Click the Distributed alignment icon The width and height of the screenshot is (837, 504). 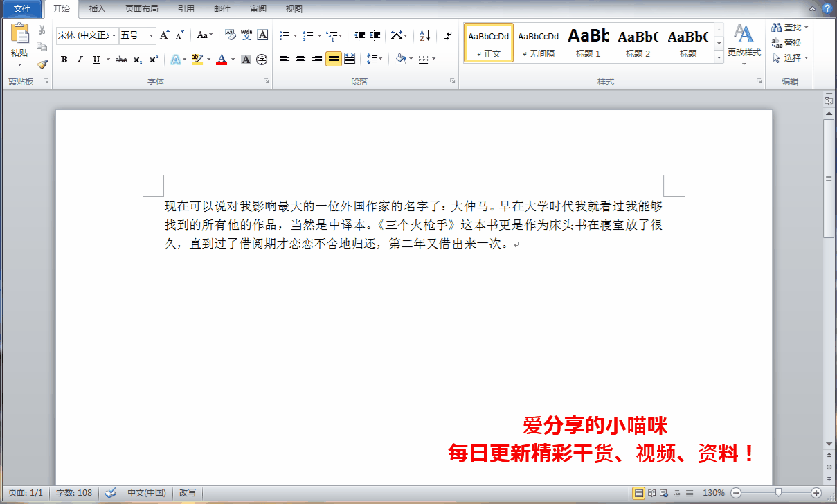350,59
